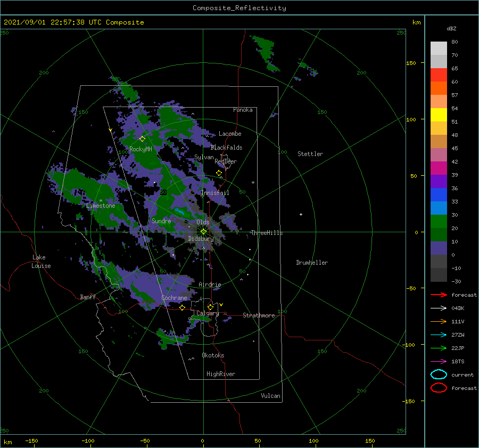Screen dimensions: 479x448
Task: Click the Sundre town label
Action: tap(161, 221)
